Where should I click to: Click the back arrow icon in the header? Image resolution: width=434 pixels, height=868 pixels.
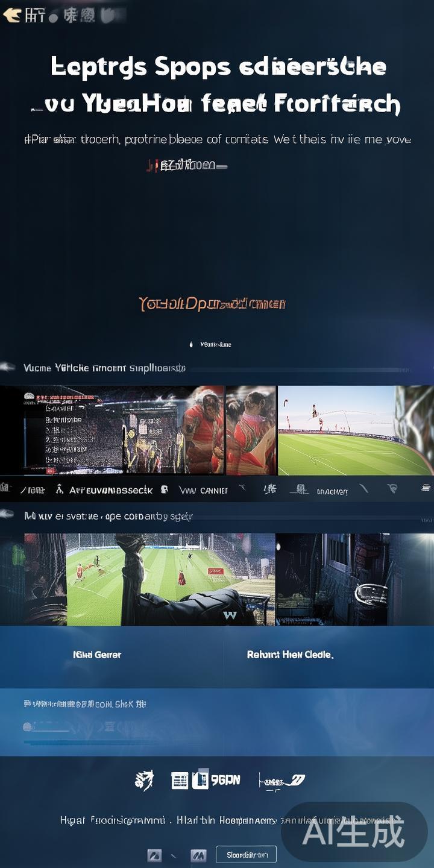coord(11,16)
